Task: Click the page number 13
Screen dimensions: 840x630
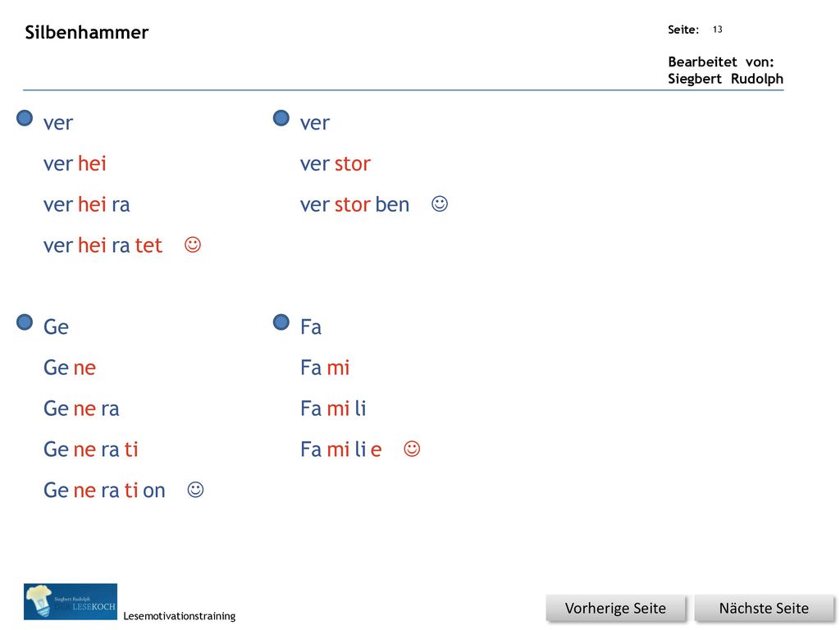Action: pyautogui.click(x=717, y=30)
